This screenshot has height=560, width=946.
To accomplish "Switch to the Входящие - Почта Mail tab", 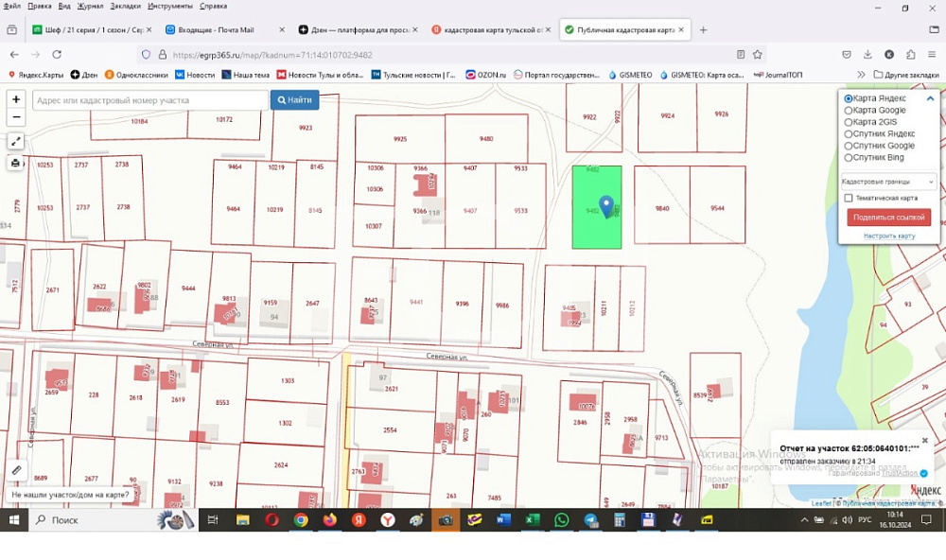I will pos(219,29).
